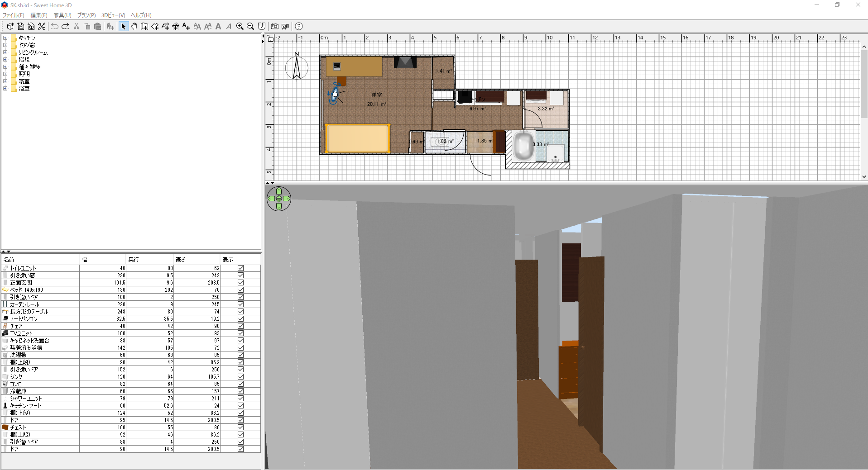The height and width of the screenshot is (470, 868).
Task: Click the Help question mark button
Action: point(299,26)
